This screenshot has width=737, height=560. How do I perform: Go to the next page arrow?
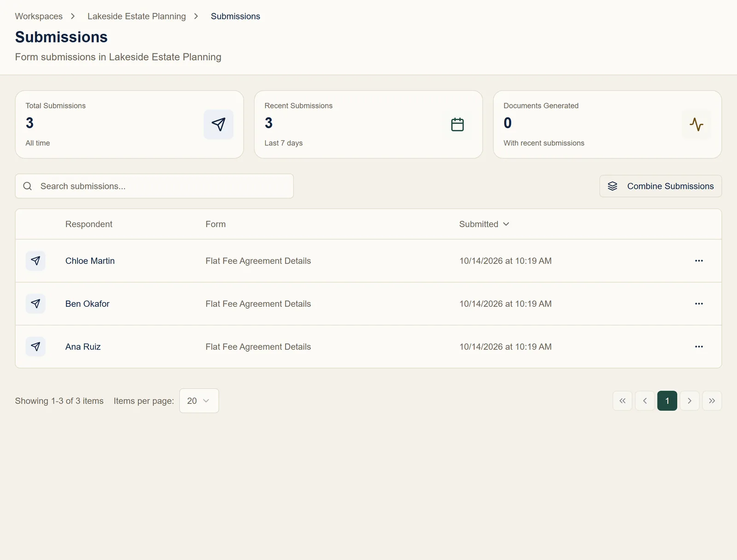pos(690,401)
